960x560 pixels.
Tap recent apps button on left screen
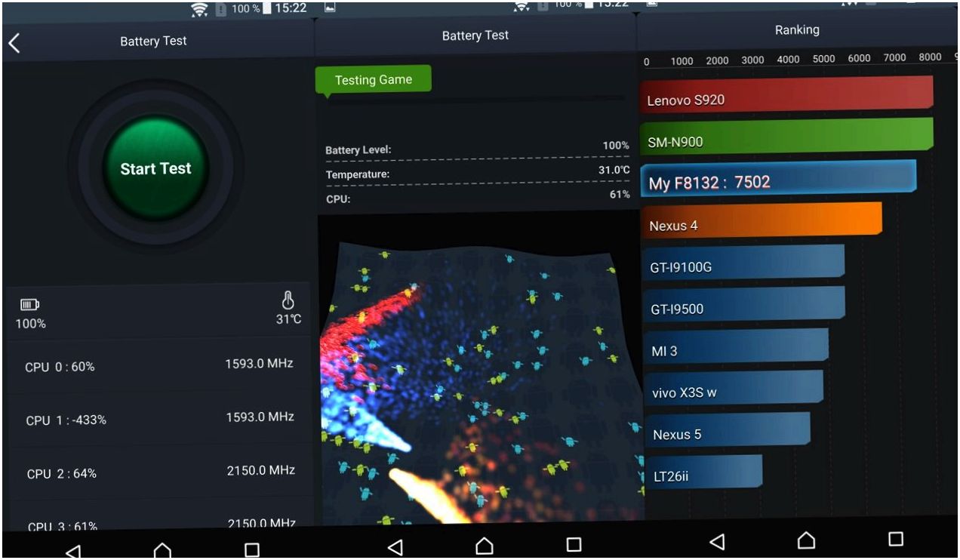pos(252,550)
